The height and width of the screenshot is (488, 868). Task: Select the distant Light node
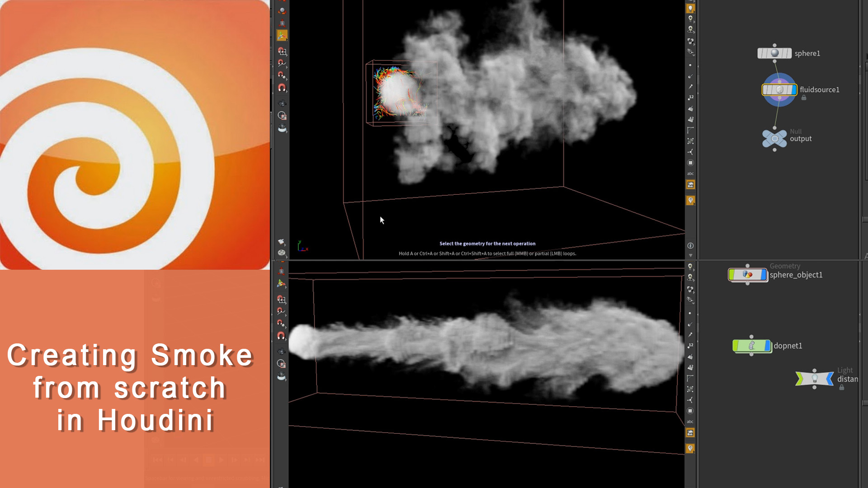pos(815,379)
